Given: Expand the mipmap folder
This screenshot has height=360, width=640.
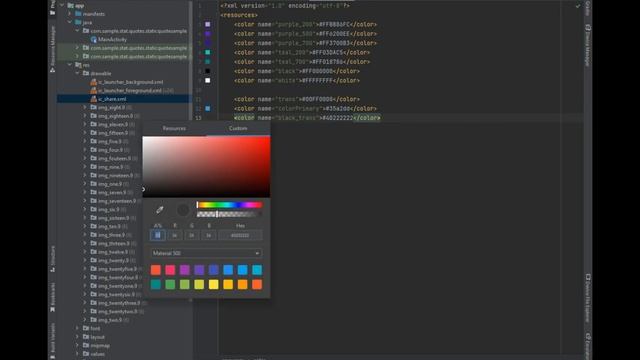Looking at the screenshot, I should [78, 345].
